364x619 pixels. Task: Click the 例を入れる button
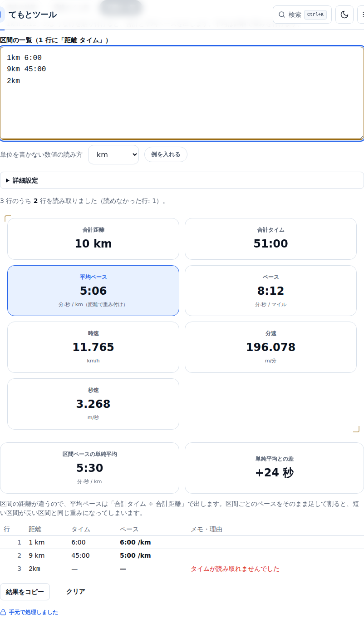click(166, 154)
